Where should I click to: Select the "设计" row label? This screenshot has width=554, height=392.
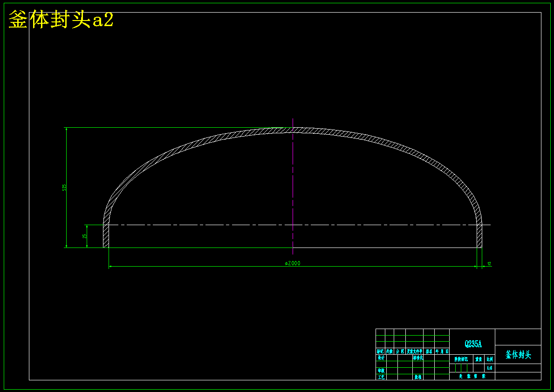[381, 358]
